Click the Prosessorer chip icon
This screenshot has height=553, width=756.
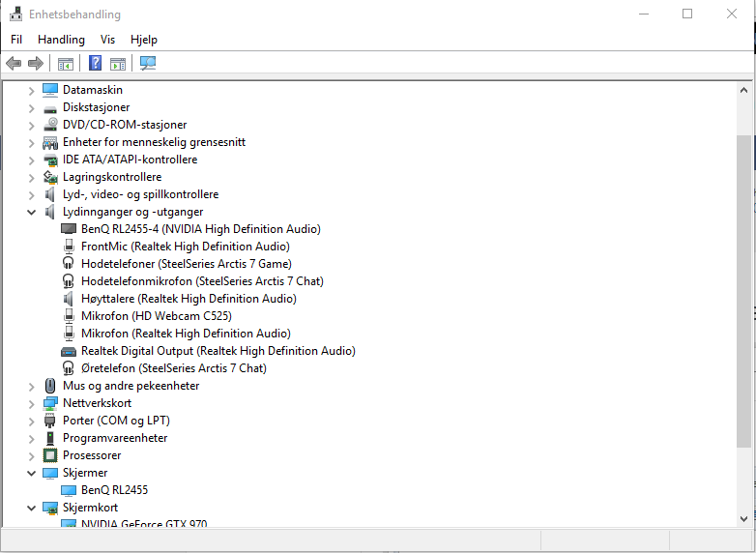(x=50, y=455)
